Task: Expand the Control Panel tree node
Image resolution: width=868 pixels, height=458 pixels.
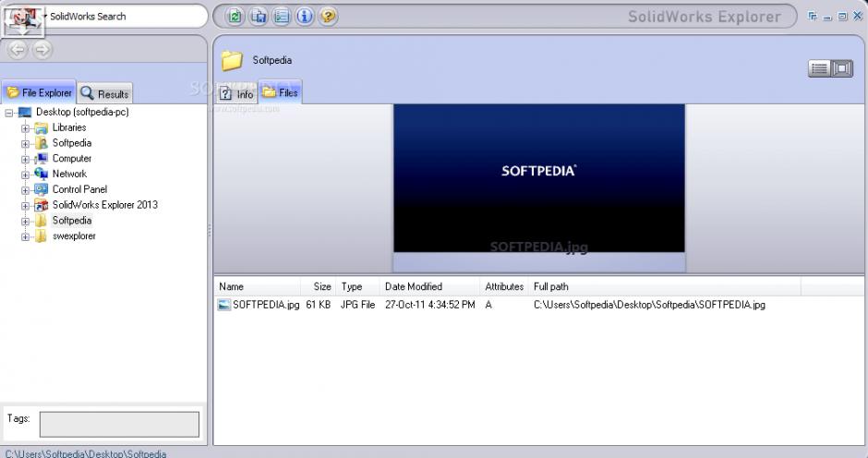Action: pos(25,190)
